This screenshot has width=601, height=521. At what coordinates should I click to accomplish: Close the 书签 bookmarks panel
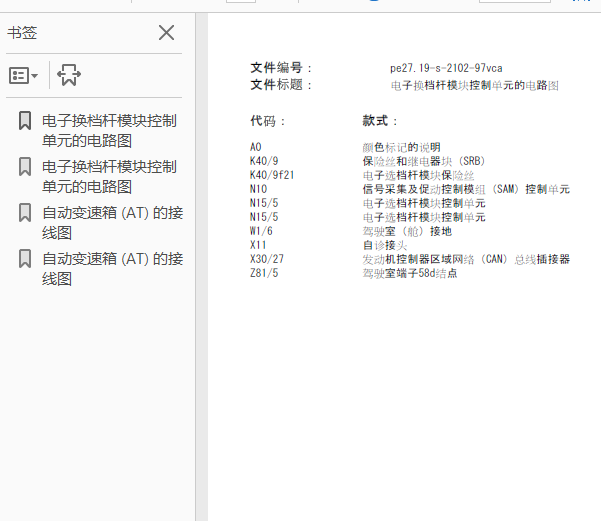click(166, 33)
